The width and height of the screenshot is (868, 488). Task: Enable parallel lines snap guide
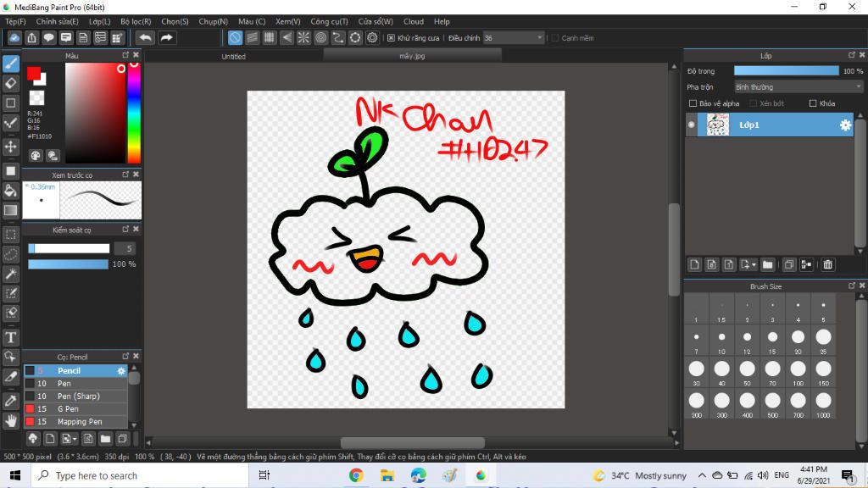click(252, 37)
